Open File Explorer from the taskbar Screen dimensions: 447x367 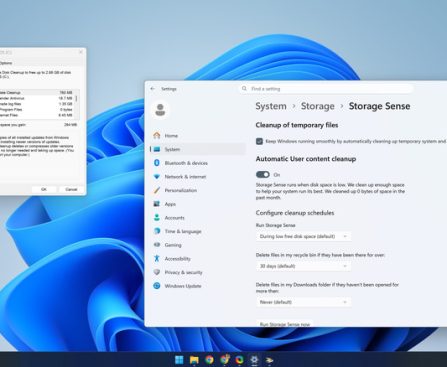click(x=194, y=360)
